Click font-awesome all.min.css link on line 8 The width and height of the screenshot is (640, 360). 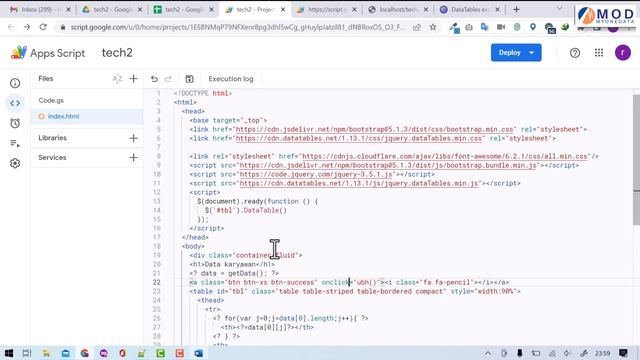[x=445, y=156]
